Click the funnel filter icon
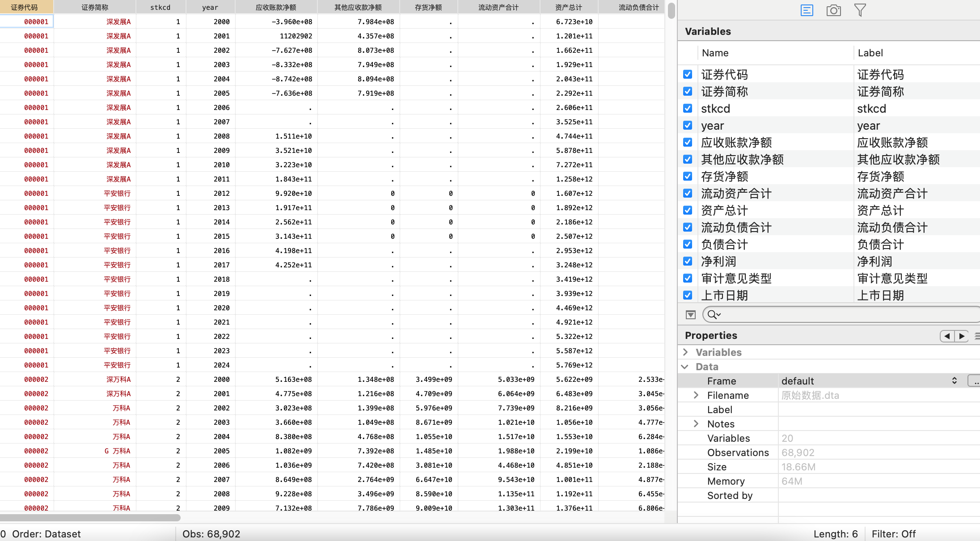 point(860,10)
